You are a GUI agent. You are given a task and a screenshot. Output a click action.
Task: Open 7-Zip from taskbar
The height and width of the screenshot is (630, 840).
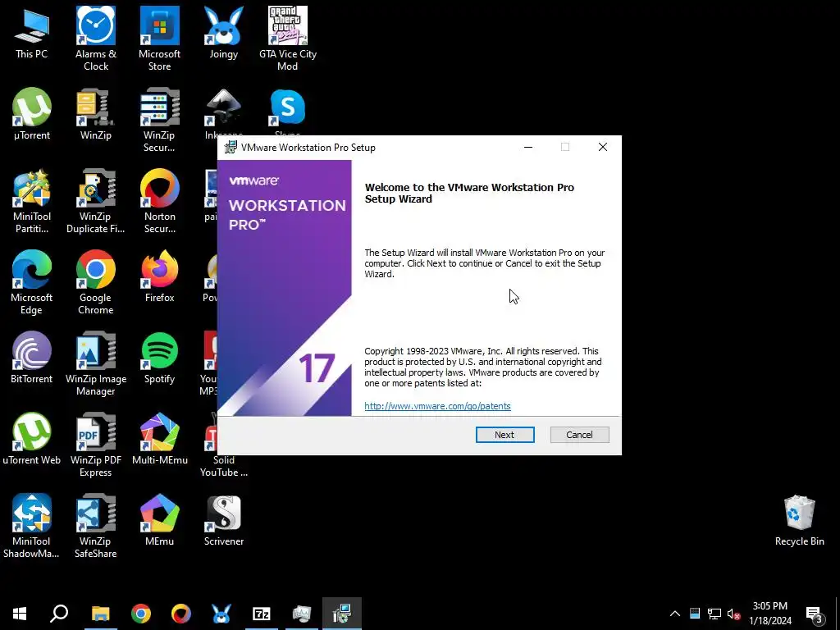262,614
